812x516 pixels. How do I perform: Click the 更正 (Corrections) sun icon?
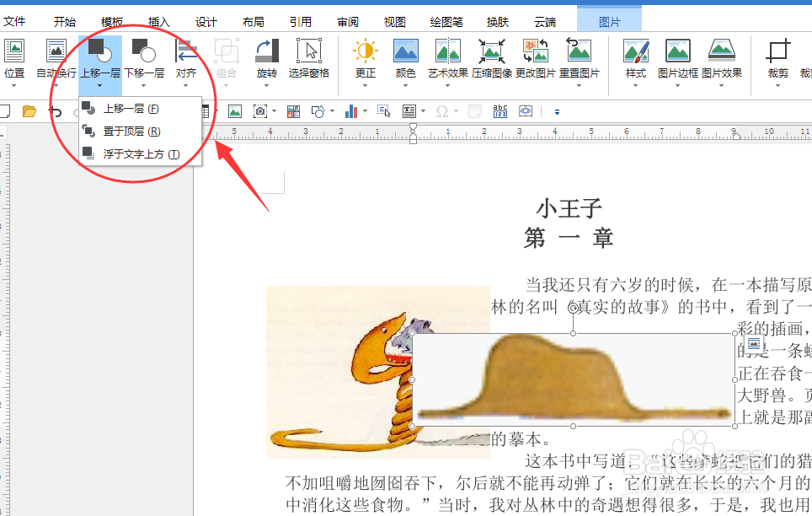(365, 51)
